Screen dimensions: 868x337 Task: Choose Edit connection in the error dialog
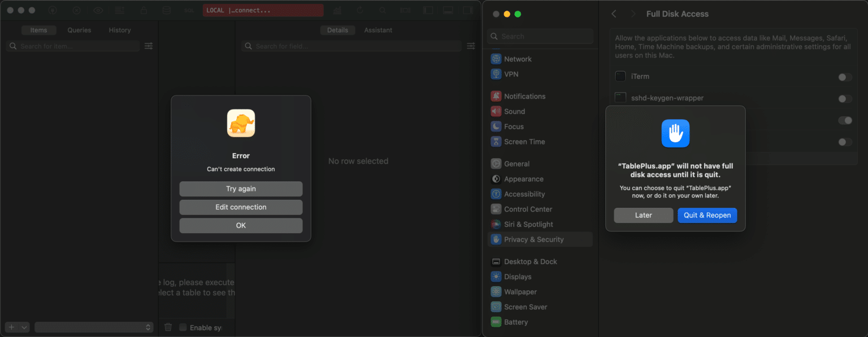pyautogui.click(x=240, y=207)
